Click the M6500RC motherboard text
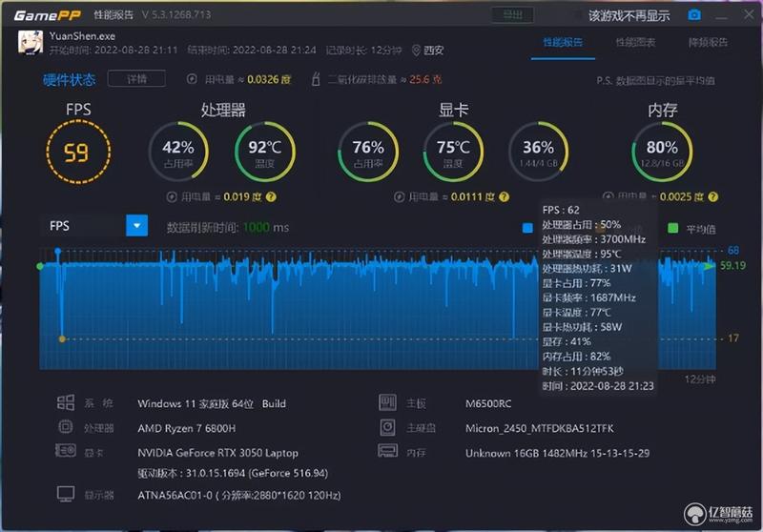763x532 pixels. point(488,404)
